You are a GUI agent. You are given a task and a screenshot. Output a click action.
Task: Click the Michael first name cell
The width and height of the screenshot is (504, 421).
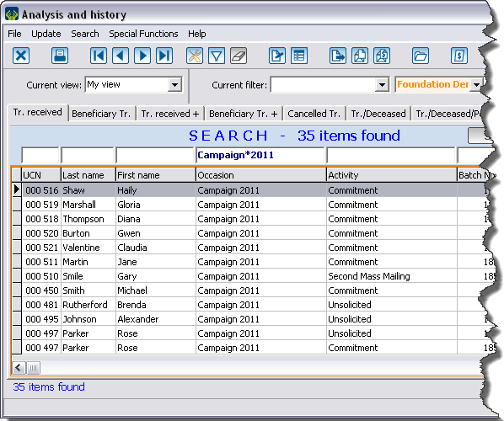156,290
